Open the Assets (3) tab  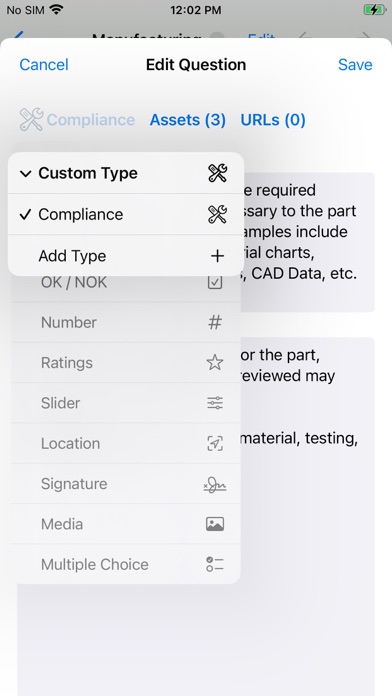pyautogui.click(x=188, y=120)
